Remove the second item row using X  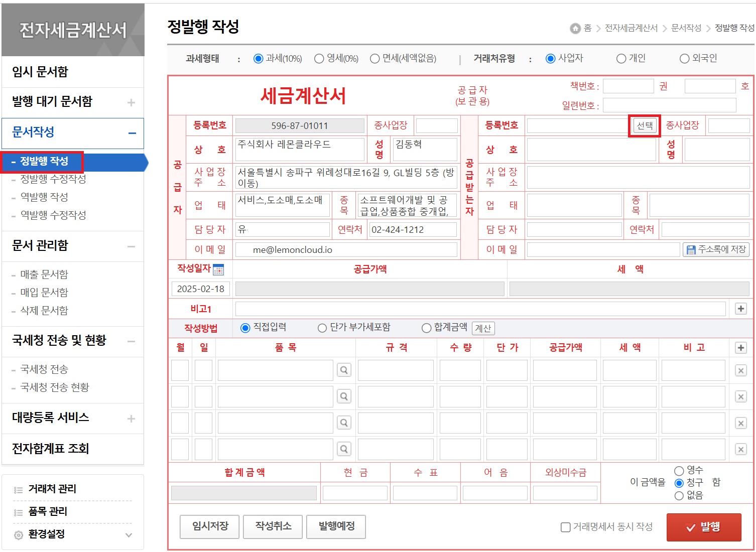point(741,396)
